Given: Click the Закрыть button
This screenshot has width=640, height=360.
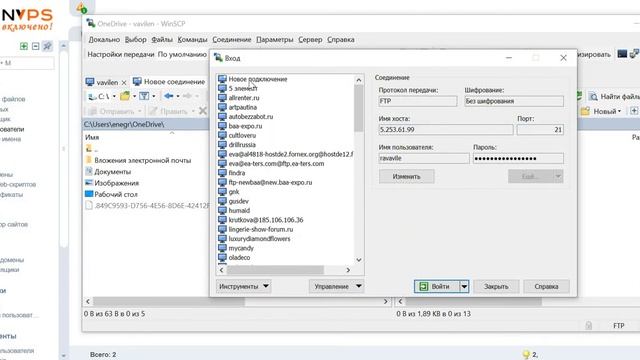Looking at the screenshot, I should [x=496, y=287].
